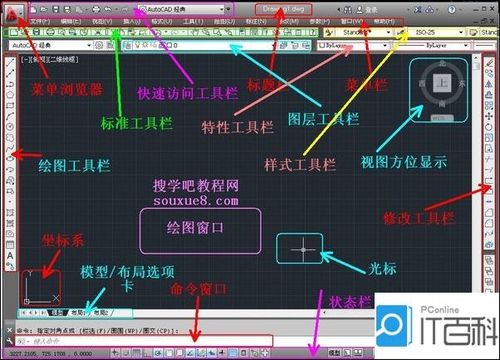500x360 pixels.
Task: Open the 窗口(W) menu
Action: (x=352, y=22)
